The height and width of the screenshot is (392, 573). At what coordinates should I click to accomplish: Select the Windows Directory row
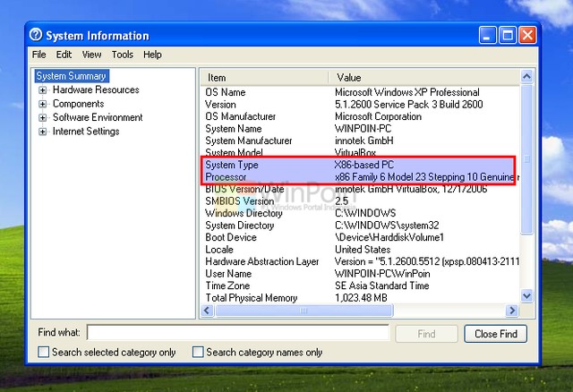[x=360, y=213]
